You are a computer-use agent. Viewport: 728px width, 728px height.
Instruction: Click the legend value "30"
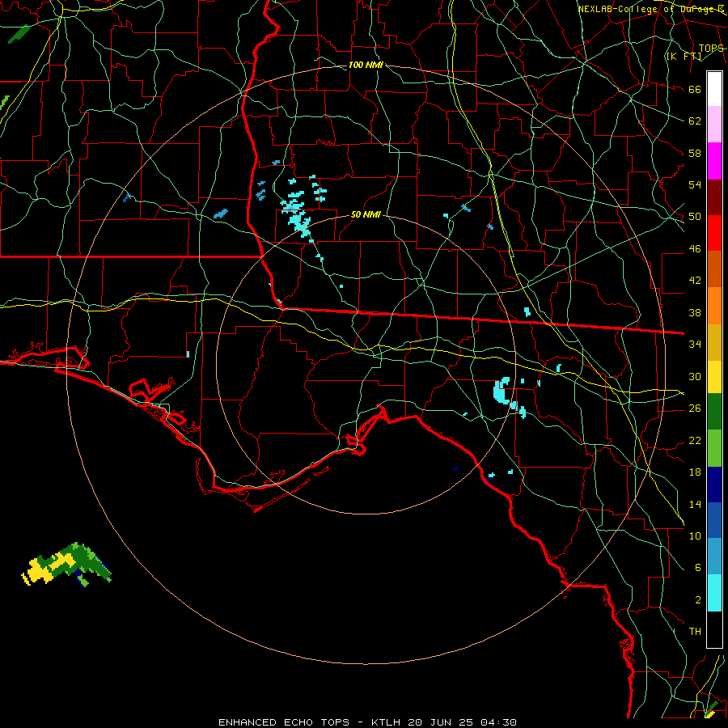695,376
